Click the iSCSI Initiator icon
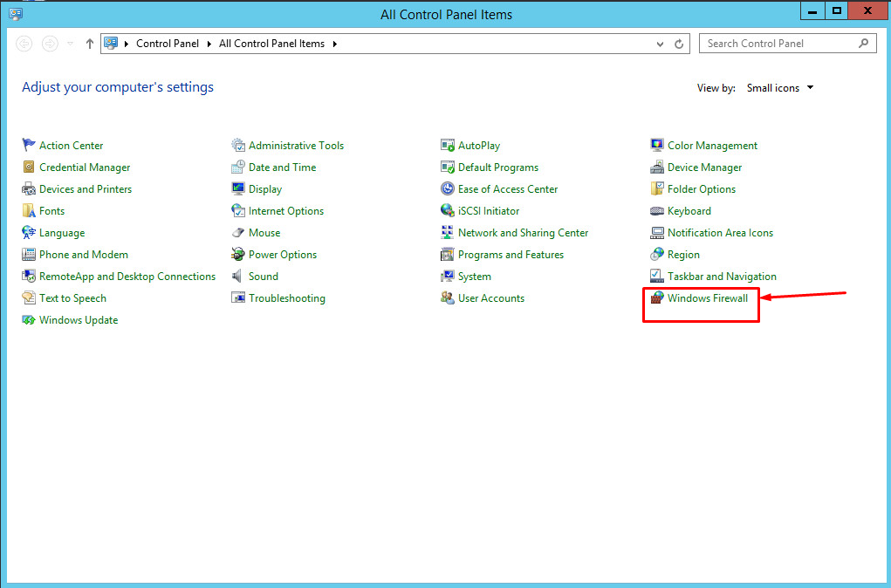The image size is (891, 588). pyautogui.click(x=448, y=211)
